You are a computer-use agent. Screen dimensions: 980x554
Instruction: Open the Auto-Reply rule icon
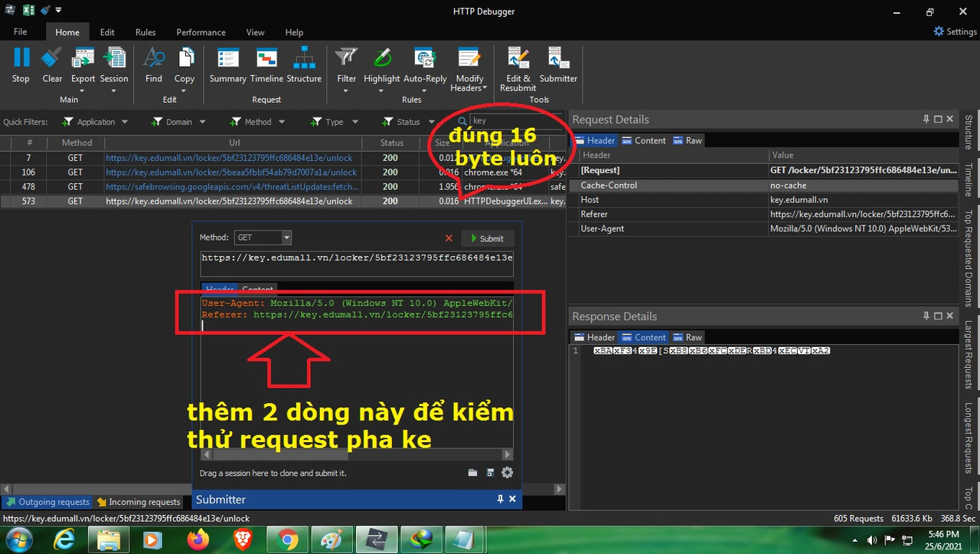[x=425, y=57]
